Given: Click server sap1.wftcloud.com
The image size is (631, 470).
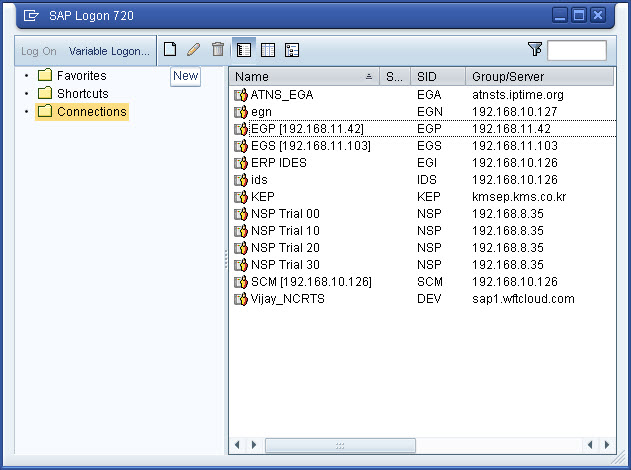Looking at the screenshot, I should click(x=523, y=299).
